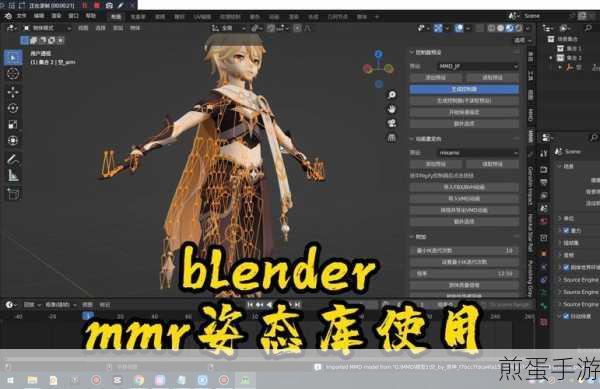Select the Move tool

coord(13,92)
